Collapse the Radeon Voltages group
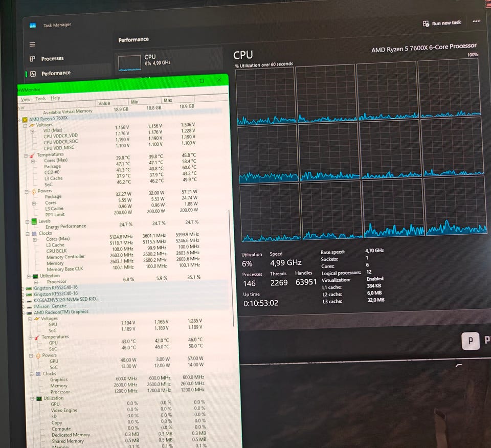Viewport: 491px width, 448px height. point(30,319)
